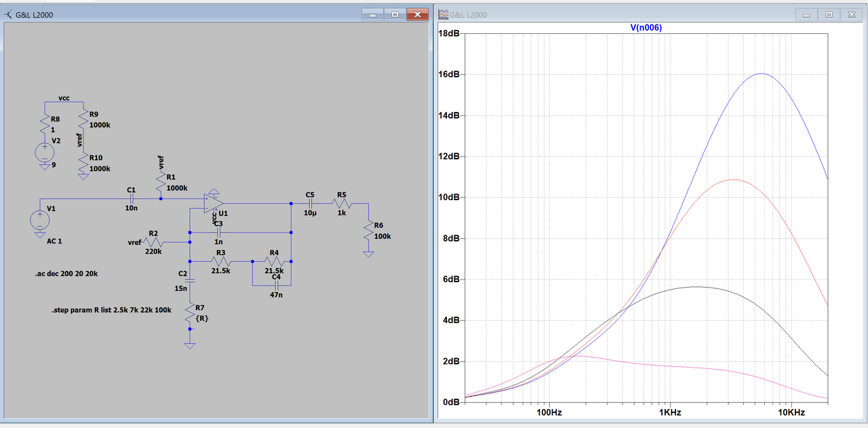Select the .step param R list directive
Viewport: 868px width, 428px height.
click(x=111, y=310)
